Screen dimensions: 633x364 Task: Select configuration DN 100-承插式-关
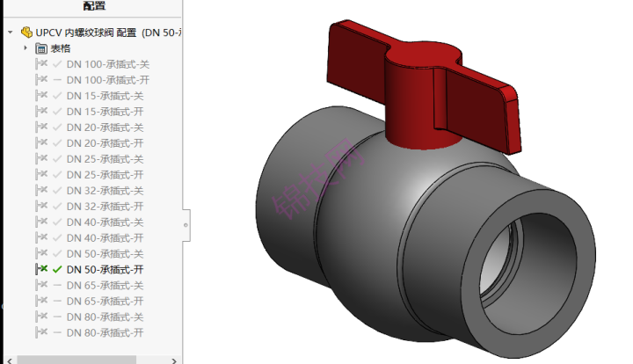pyautogui.click(x=108, y=64)
